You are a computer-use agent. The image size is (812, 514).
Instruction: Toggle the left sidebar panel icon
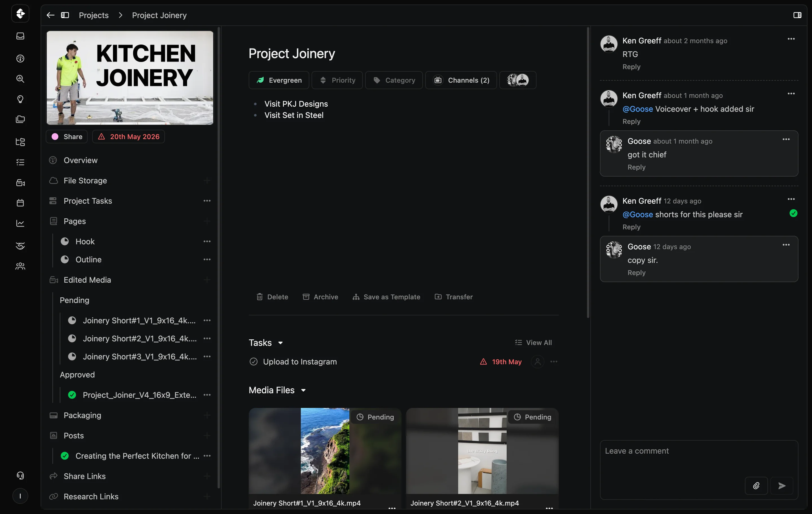click(65, 15)
